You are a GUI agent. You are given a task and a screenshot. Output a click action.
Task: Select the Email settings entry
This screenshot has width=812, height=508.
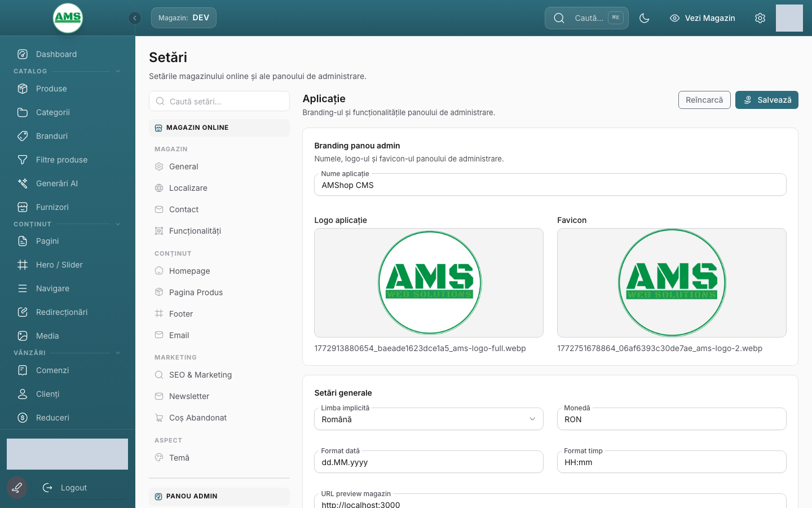coord(219,335)
